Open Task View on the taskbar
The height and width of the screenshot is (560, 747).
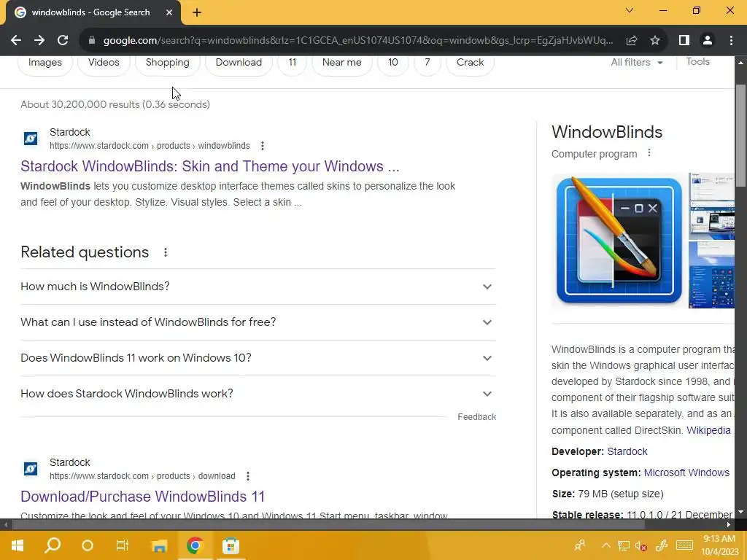pos(123,545)
